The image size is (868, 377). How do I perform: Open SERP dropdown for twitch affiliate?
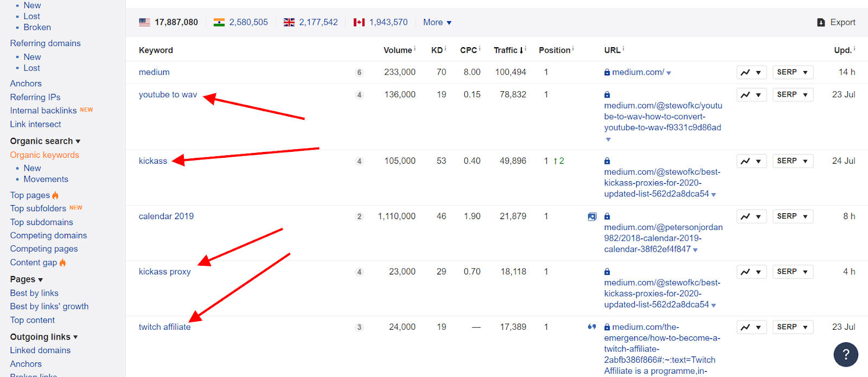793,327
